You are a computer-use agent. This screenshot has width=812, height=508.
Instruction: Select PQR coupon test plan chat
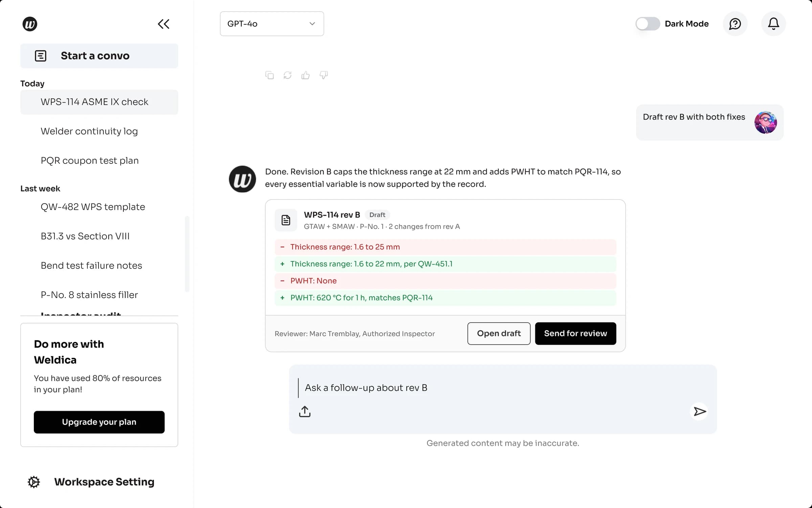click(99, 161)
